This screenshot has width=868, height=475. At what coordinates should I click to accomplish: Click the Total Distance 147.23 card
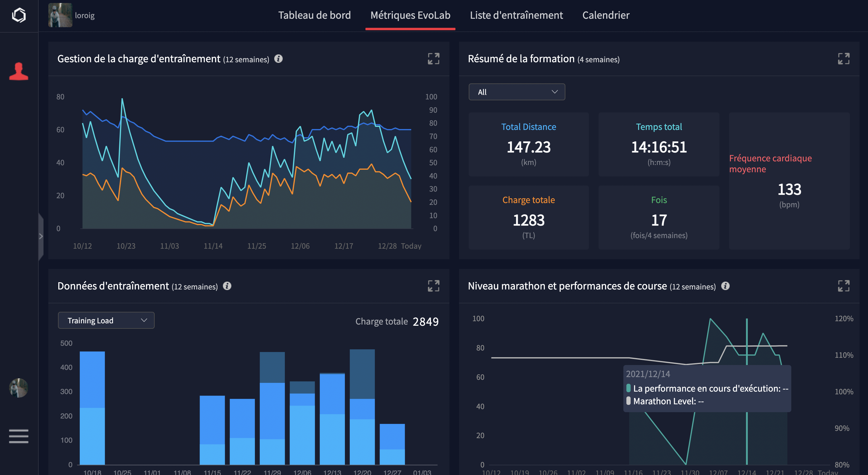(528, 144)
